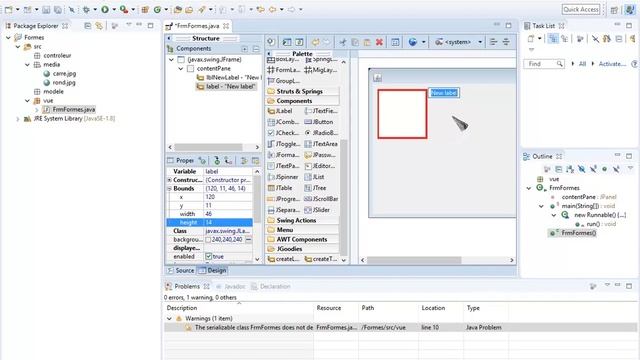Click Quick Access search box
The height and width of the screenshot is (360, 640).
point(580,9)
